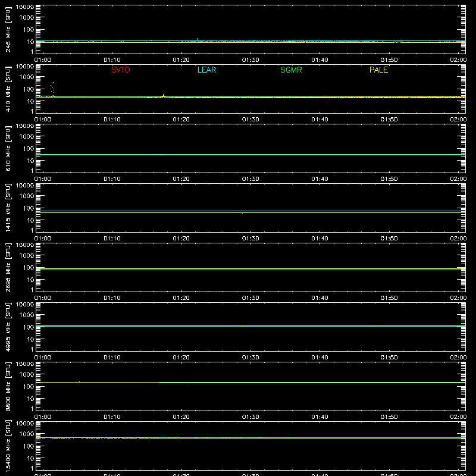Click the small yellow bump in 410 MHz trace
This screenshot has width=476, height=476.
pos(163,96)
